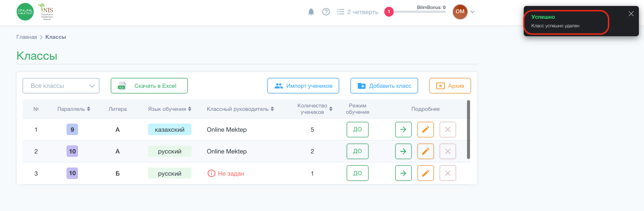The height and width of the screenshot is (211, 644).
Task: Open the help question mark icon
Action: (x=326, y=12)
